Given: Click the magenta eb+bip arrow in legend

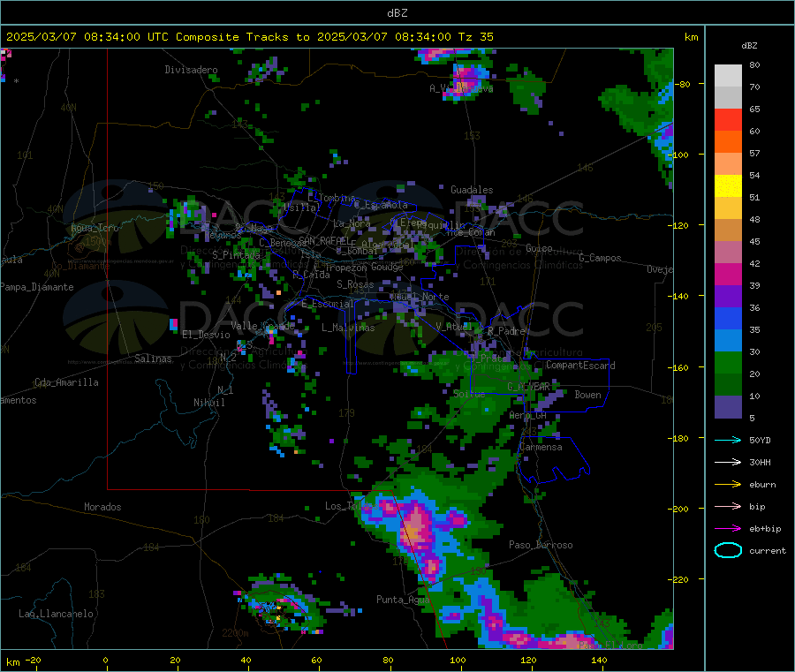Looking at the screenshot, I should [x=728, y=529].
